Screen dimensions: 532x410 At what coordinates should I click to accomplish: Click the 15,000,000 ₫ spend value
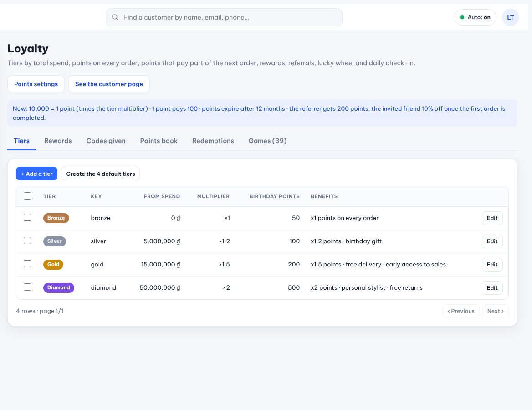click(x=160, y=264)
